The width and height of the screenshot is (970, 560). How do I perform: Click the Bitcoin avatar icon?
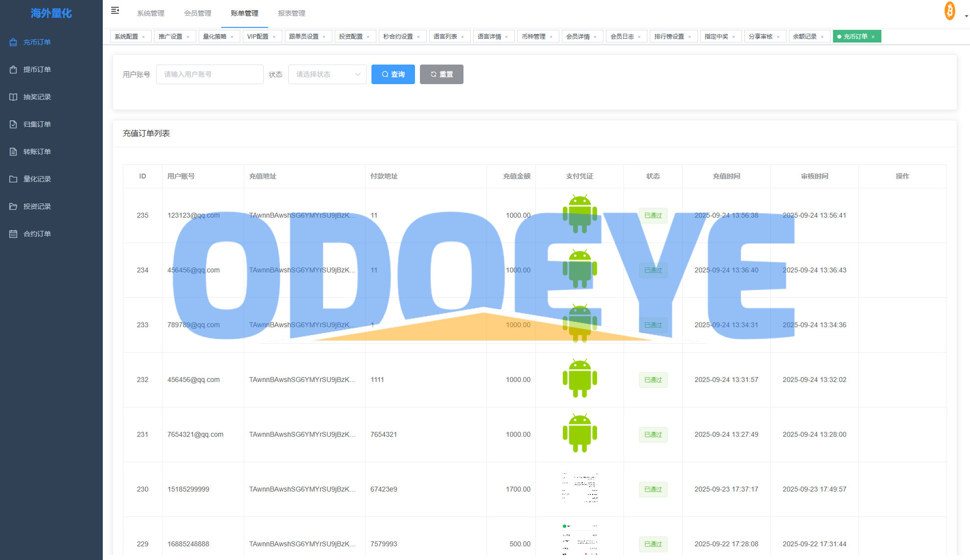click(x=949, y=11)
